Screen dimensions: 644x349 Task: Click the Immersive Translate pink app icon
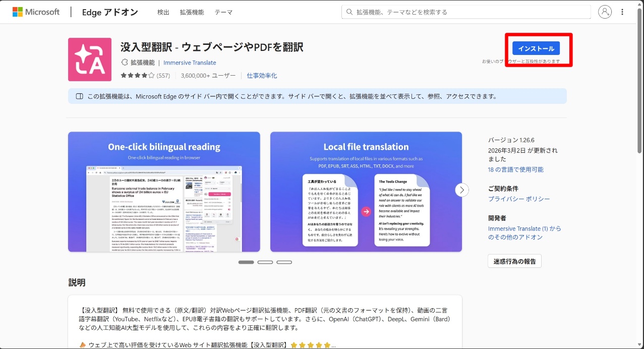click(x=90, y=60)
